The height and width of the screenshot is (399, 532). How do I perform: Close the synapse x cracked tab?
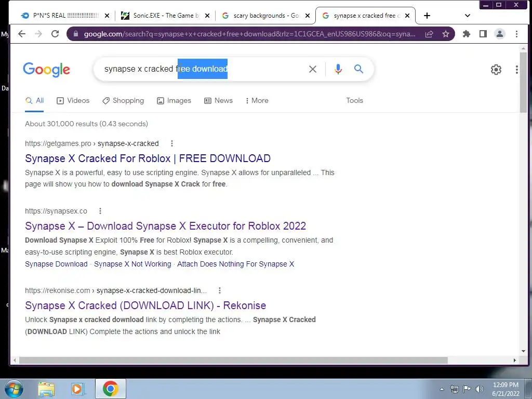(407, 16)
